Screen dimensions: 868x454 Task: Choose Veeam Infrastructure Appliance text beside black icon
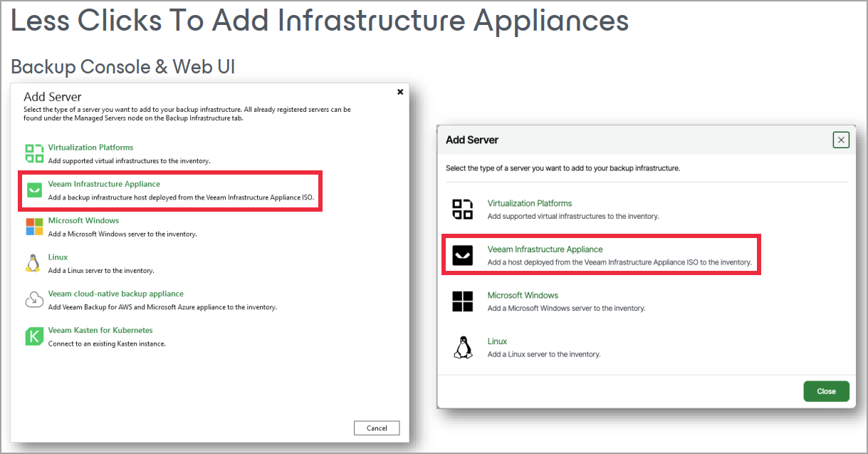[545, 249]
